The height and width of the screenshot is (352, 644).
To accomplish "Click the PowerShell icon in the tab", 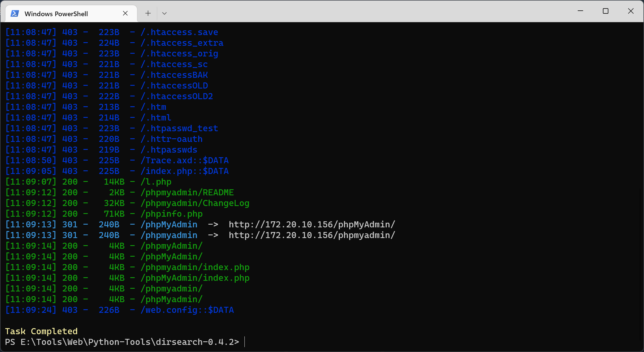I will click(x=15, y=13).
